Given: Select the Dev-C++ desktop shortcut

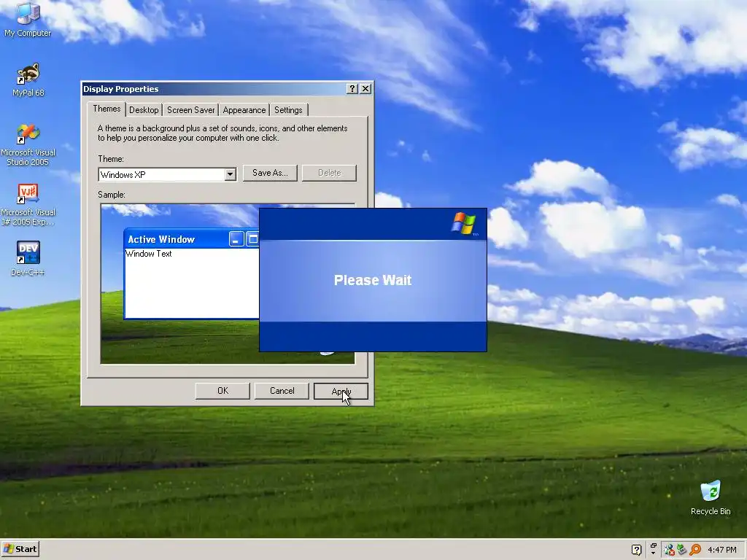Looking at the screenshot, I should point(28,258).
